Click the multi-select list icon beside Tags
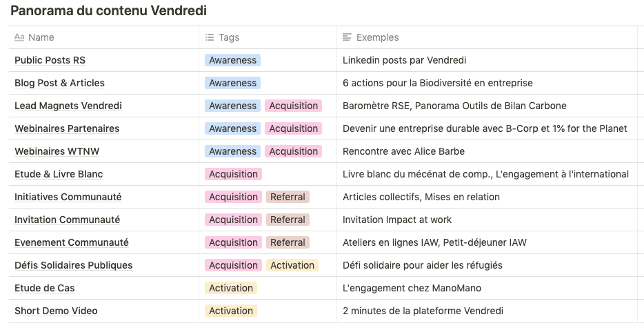644x328 pixels. [x=210, y=37]
